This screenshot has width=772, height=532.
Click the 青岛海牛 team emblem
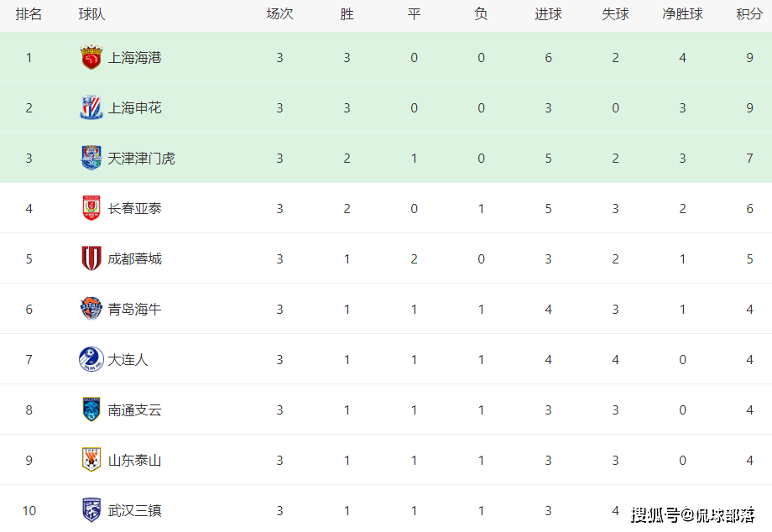click(91, 309)
